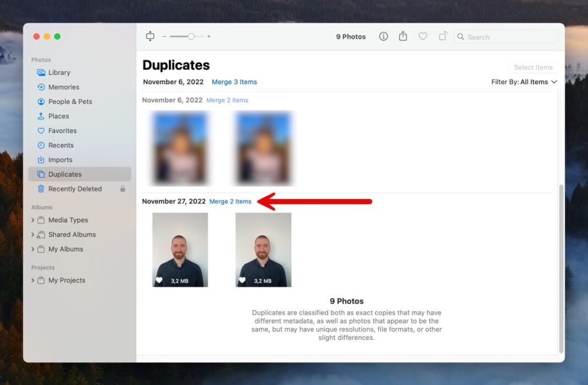
Task: Open the Info panel for photos
Action: coord(383,36)
